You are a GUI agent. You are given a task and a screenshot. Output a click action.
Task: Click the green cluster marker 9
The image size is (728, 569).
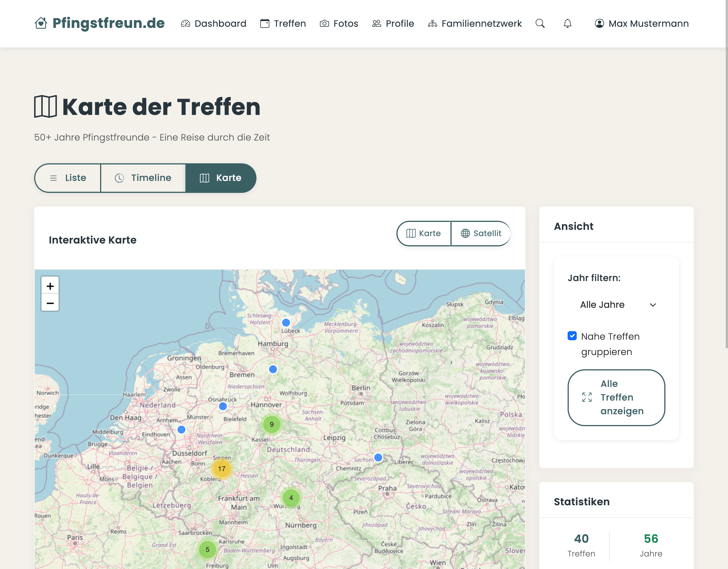tap(271, 424)
